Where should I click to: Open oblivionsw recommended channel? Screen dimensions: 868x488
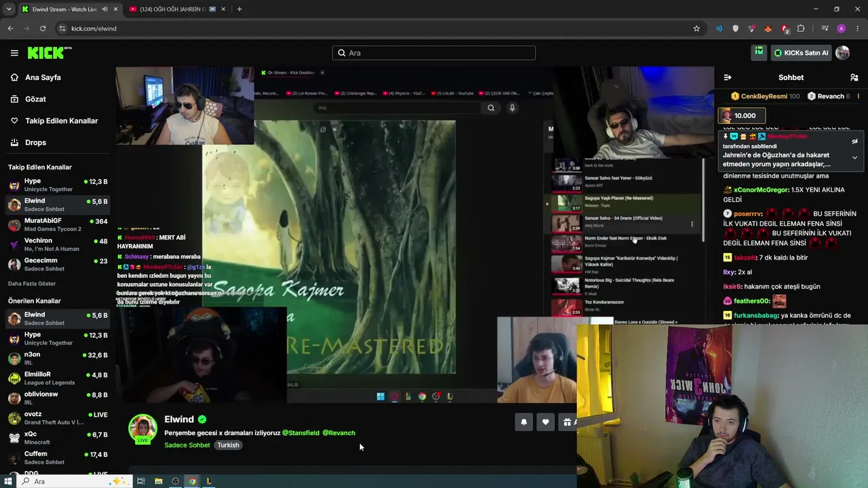pos(57,398)
